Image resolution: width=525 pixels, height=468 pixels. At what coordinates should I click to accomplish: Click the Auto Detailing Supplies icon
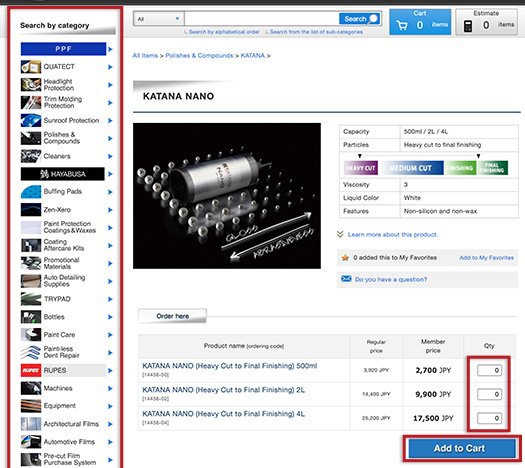(x=31, y=281)
